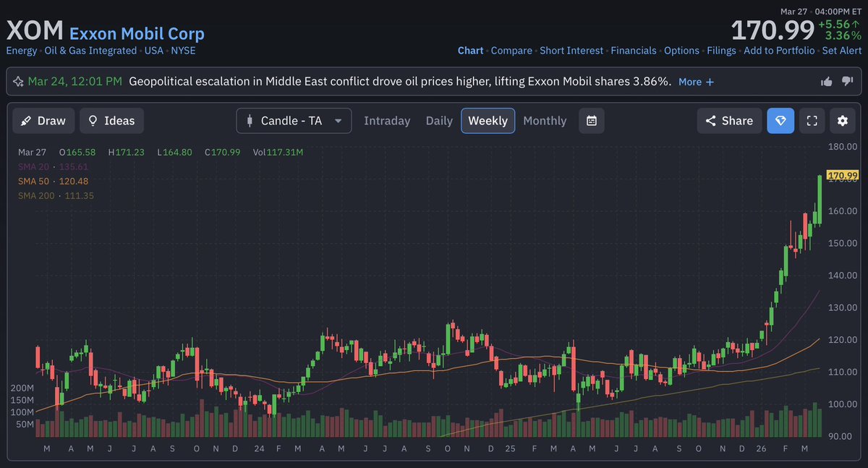This screenshot has height=468, width=868.
Task: Click the 3.36% percent change value
Action: [x=843, y=35]
